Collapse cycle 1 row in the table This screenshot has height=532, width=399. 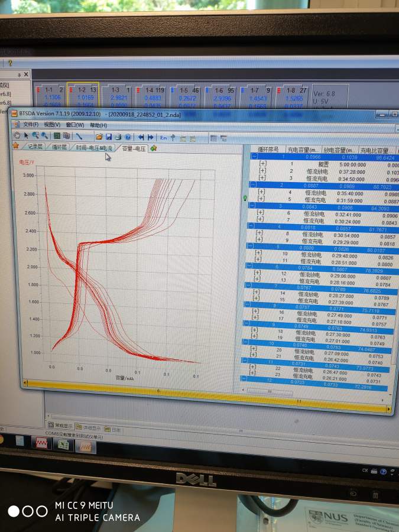pos(254,157)
